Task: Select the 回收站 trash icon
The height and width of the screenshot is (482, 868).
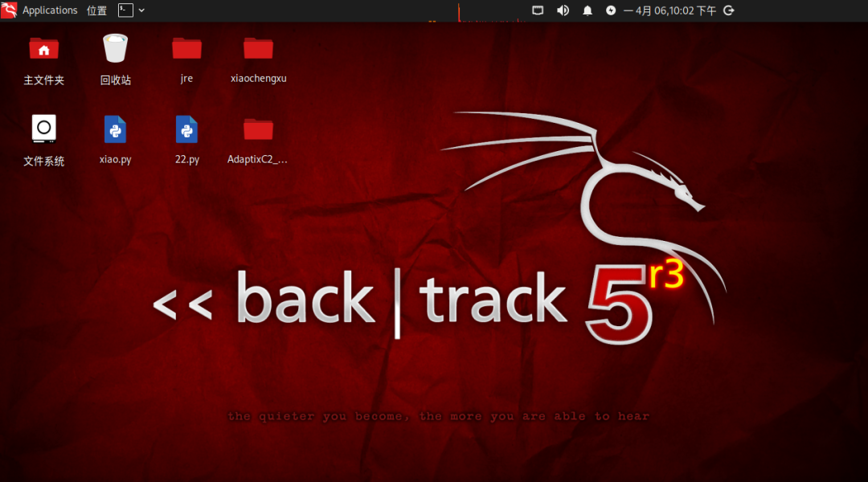Action: 115,48
